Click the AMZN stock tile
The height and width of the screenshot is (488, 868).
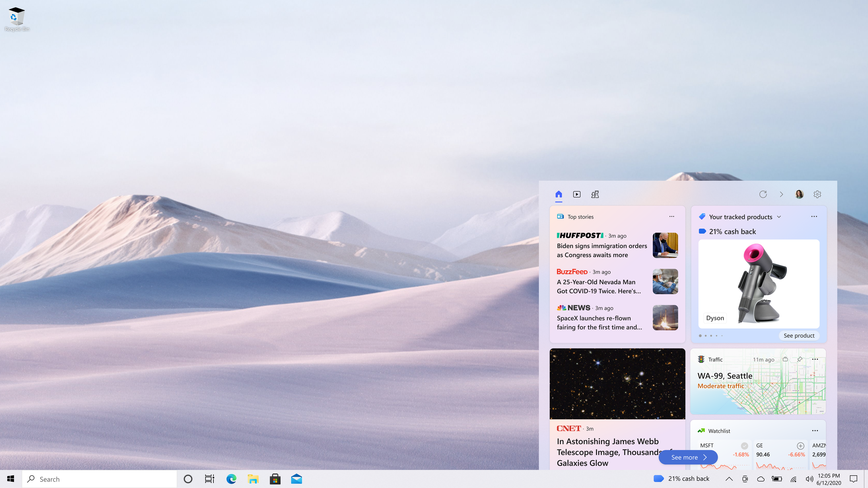[x=818, y=455]
